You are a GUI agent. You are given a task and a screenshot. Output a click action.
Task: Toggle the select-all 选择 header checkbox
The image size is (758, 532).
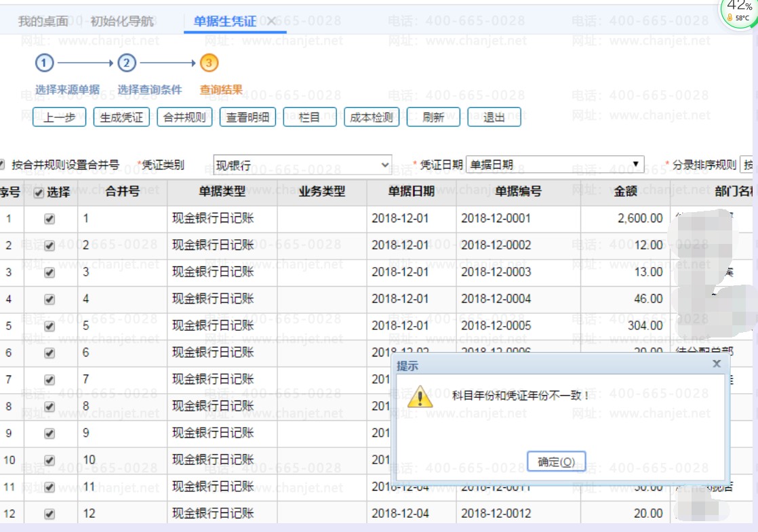[39, 192]
